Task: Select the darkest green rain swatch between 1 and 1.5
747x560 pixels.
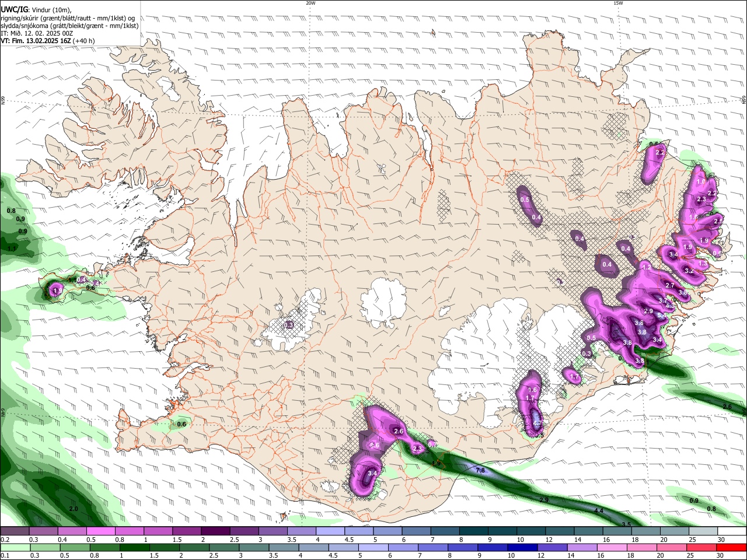Action: click(134, 547)
